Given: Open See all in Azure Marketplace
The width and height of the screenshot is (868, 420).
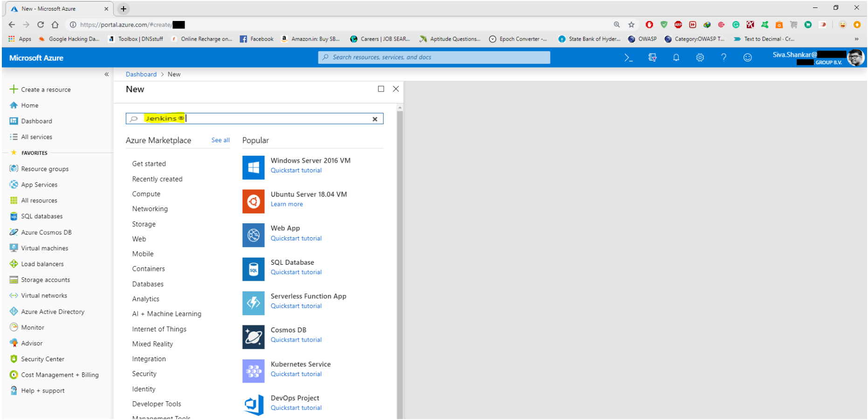Looking at the screenshot, I should [x=220, y=140].
